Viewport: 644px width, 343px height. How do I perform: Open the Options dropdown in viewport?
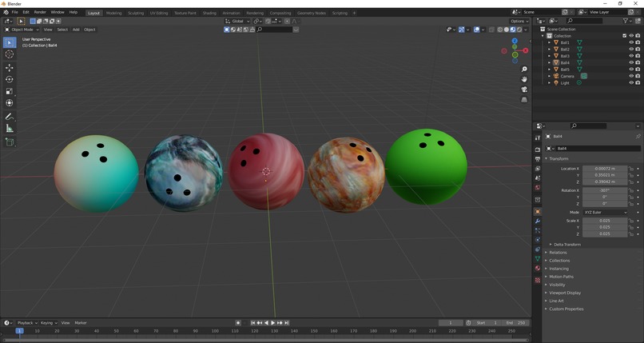519,21
